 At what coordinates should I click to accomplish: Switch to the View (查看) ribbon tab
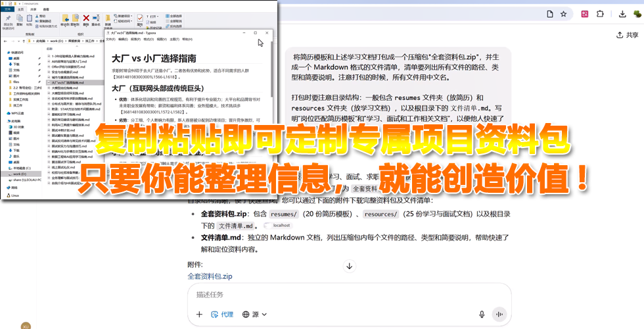pos(46,9)
